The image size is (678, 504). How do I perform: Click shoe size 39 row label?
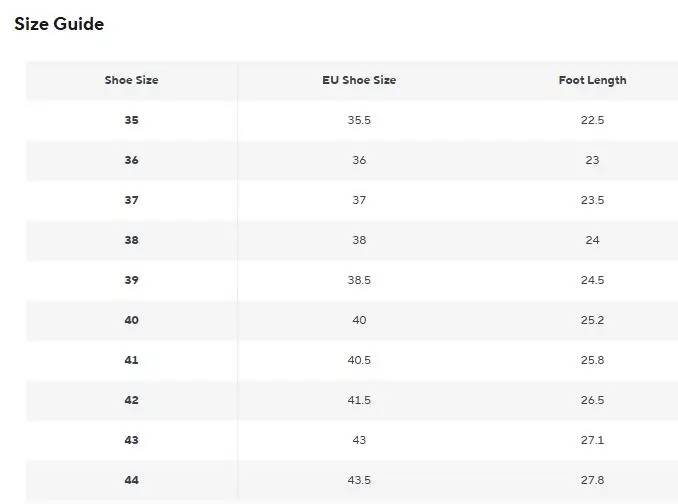131,280
